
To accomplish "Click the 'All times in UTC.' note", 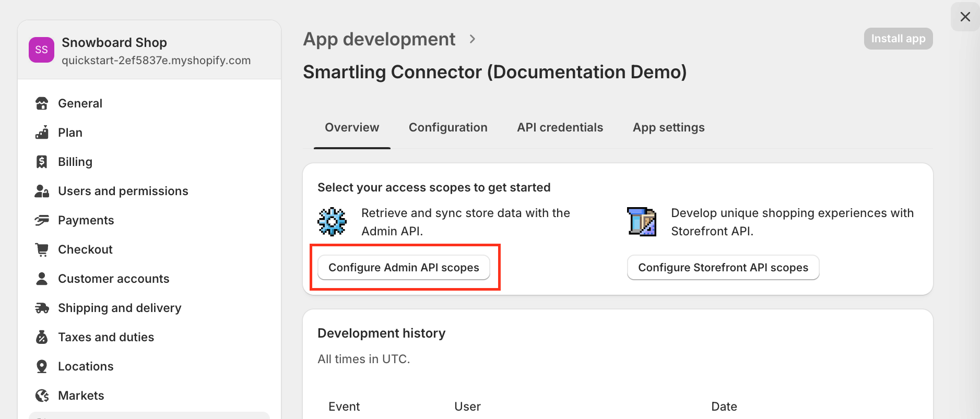I will click(x=364, y=359).
